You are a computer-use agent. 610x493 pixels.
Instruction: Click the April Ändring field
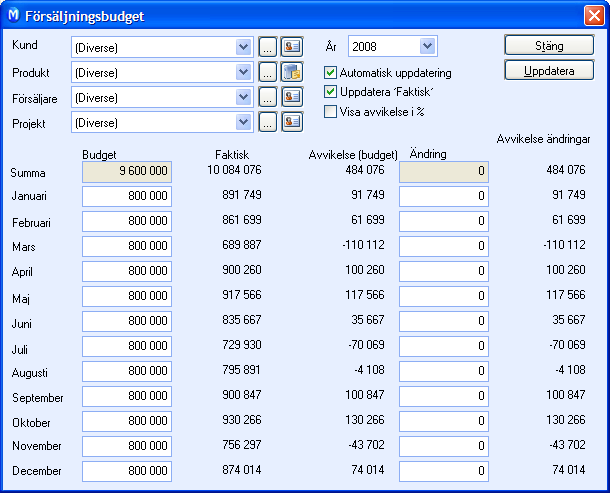(444, 271)
